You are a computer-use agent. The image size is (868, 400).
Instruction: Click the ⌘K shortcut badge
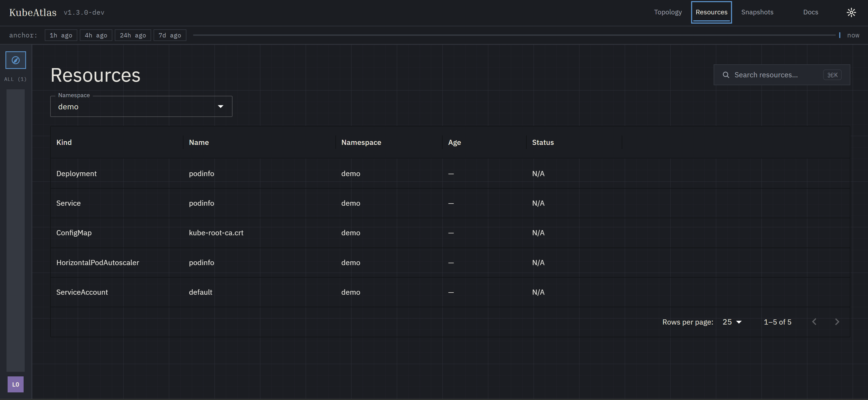(x=832, y=75)
